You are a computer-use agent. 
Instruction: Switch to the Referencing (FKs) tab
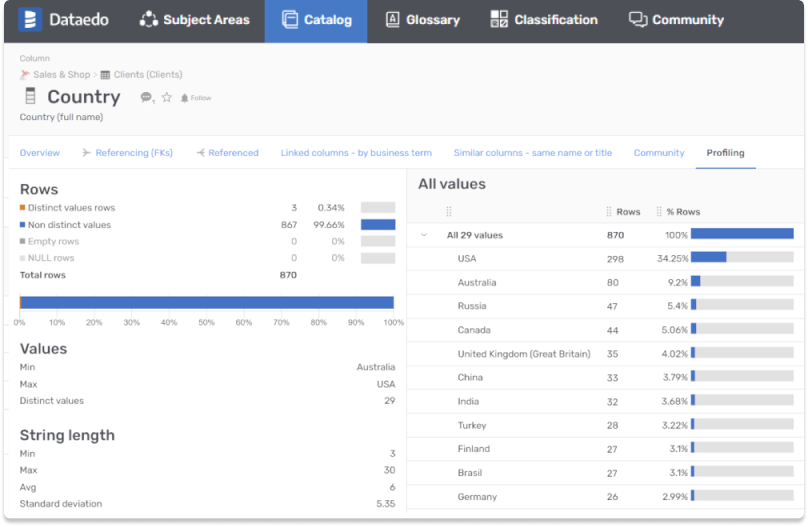(128, 153)
